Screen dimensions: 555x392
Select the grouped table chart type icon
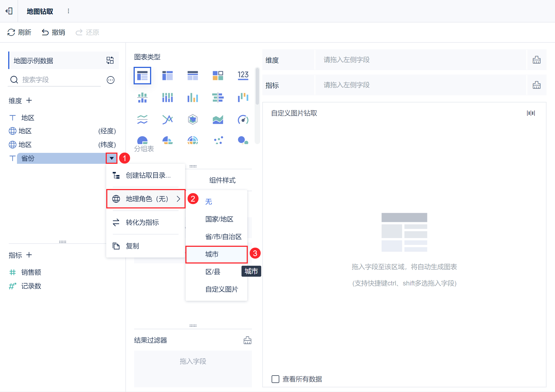pyautogui.click(x=142, y=75)
